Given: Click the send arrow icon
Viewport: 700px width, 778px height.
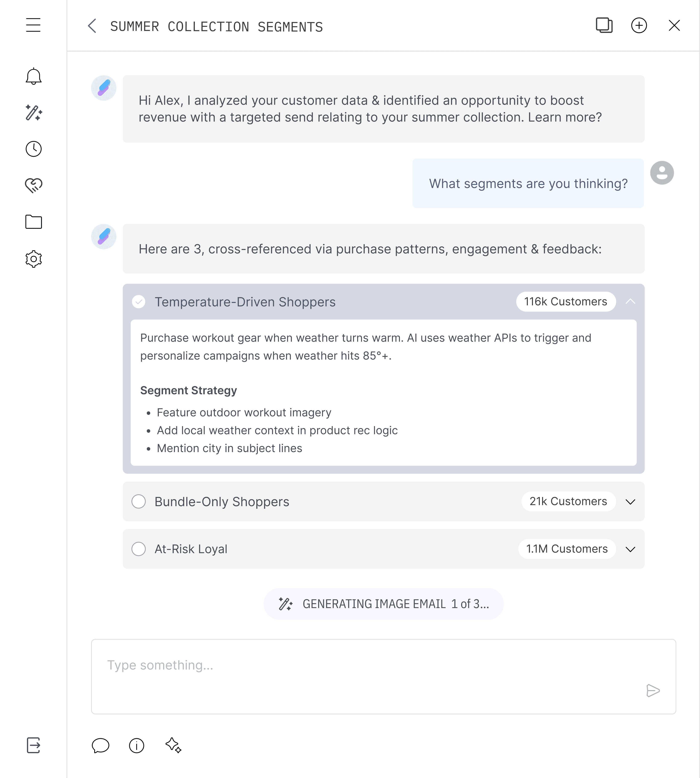Looking at the screenshot, I should click(x=653, y=690).
